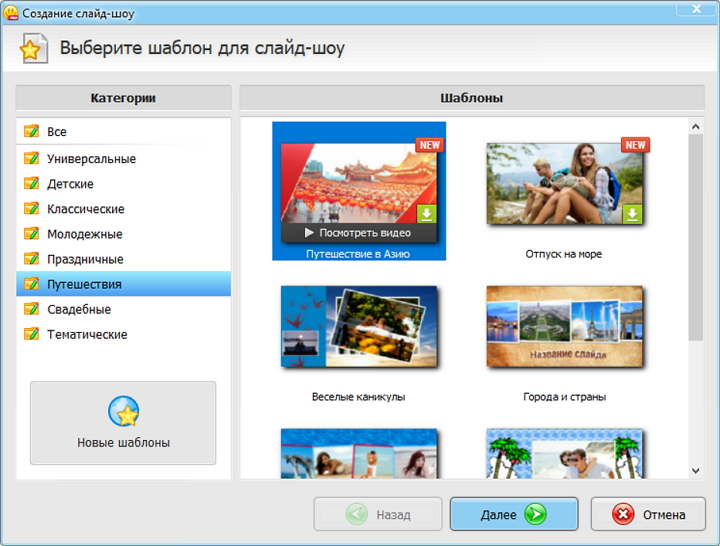720x546 pixels.
Task: Click the red cross icon on Отмена
Action: [623, 514]
